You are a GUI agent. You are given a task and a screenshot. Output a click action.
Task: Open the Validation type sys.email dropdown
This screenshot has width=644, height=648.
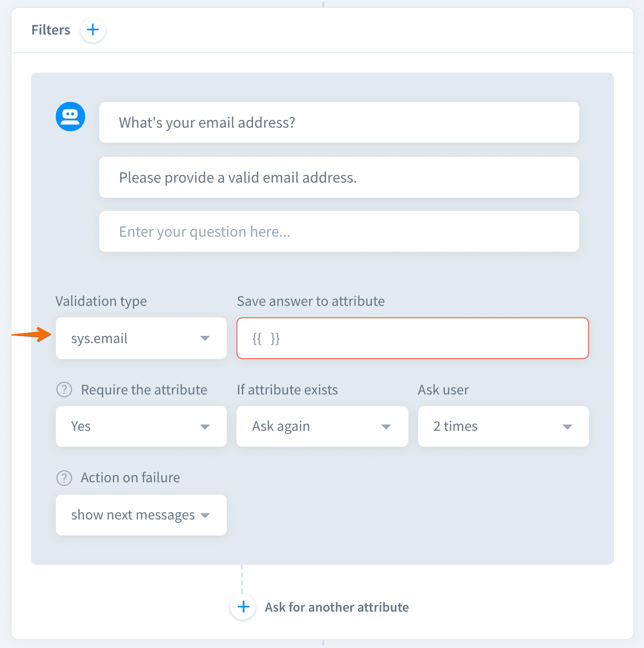141,339
